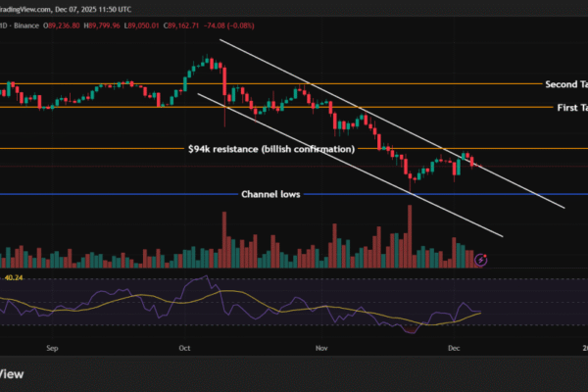Image resolution: width=588 pixels, height=392 pixels.
Task: Select the upper white channel trendline
Action: [x=294, y=76]
